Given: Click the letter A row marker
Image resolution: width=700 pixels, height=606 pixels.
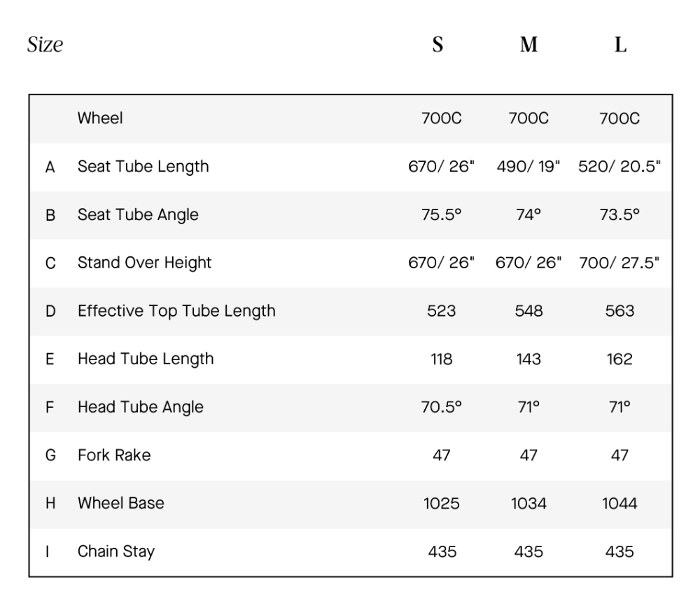Looking at the screenshot, I should point(50,167).
